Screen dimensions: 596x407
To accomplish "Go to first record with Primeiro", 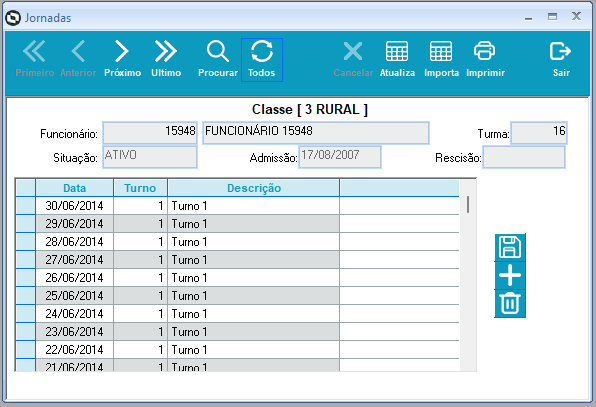I will (x=34, y=59).
